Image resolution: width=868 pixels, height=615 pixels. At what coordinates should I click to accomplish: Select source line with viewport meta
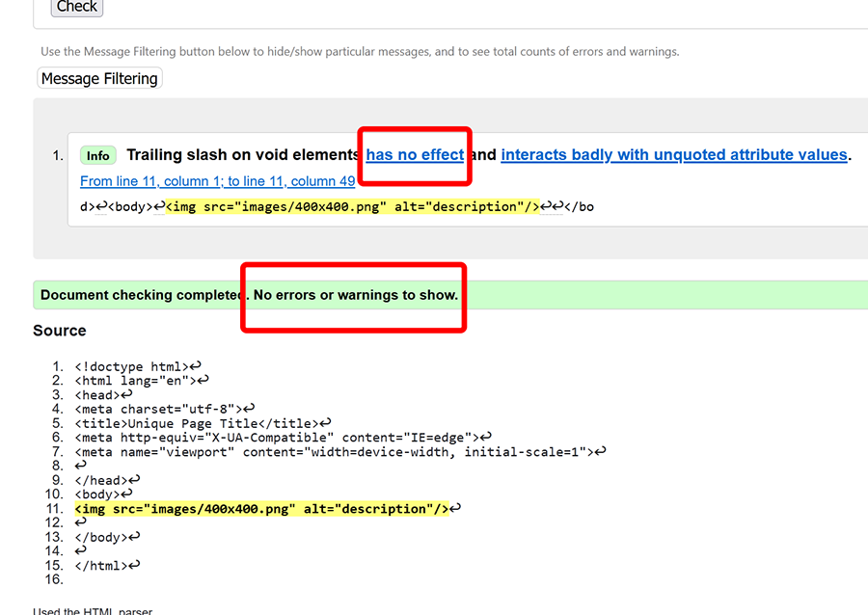point(335,452)
